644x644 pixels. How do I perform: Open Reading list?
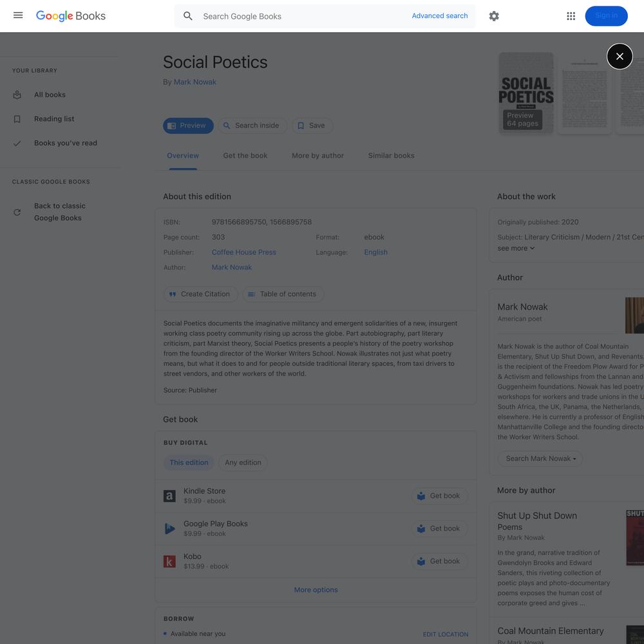(54, 119)
